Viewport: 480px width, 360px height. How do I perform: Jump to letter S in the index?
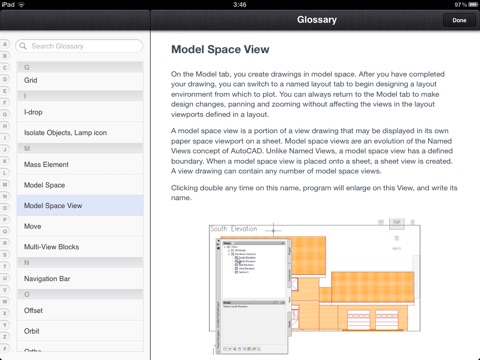point(5,255)
